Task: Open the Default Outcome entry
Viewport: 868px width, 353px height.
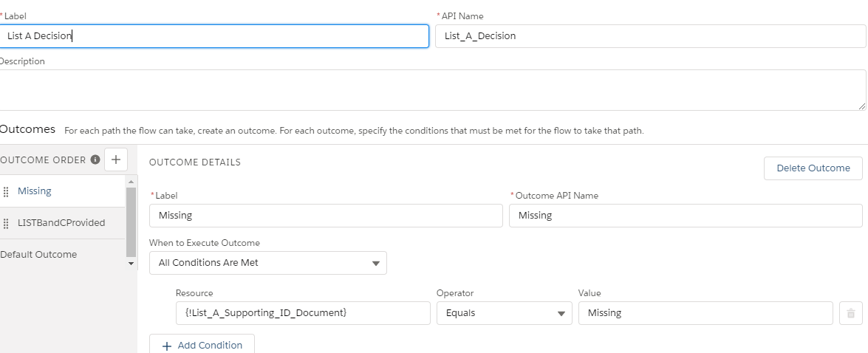Action: (38, 255)
